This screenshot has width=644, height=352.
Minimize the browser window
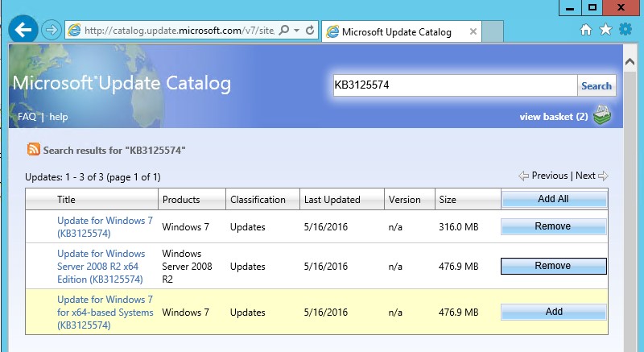tap(570, 8)
